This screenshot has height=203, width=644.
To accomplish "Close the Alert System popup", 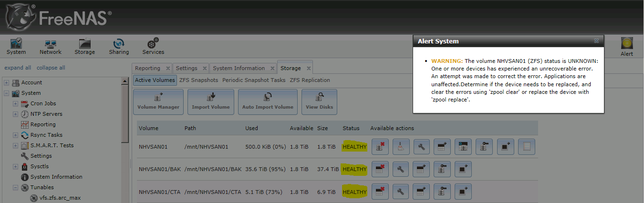I will coord(596,41).
